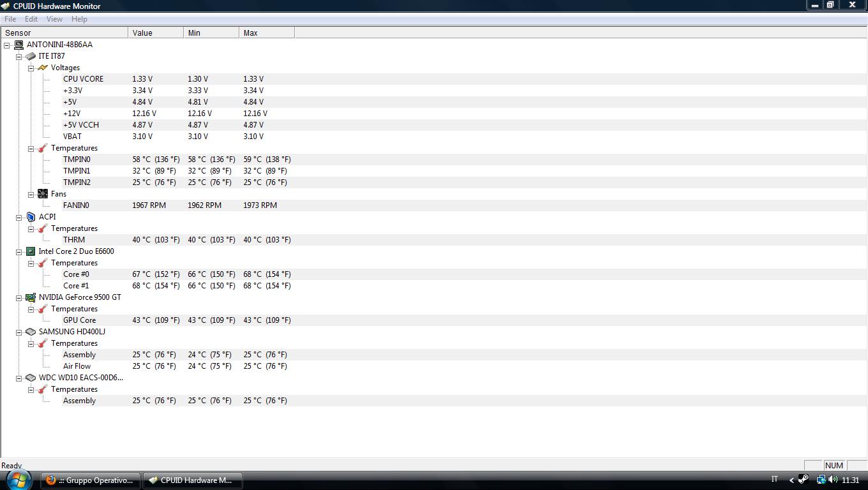Collapse the NVIDIA GeForce 9500 GT node
This screenshot has width=868, height=490.
(19, 298)
